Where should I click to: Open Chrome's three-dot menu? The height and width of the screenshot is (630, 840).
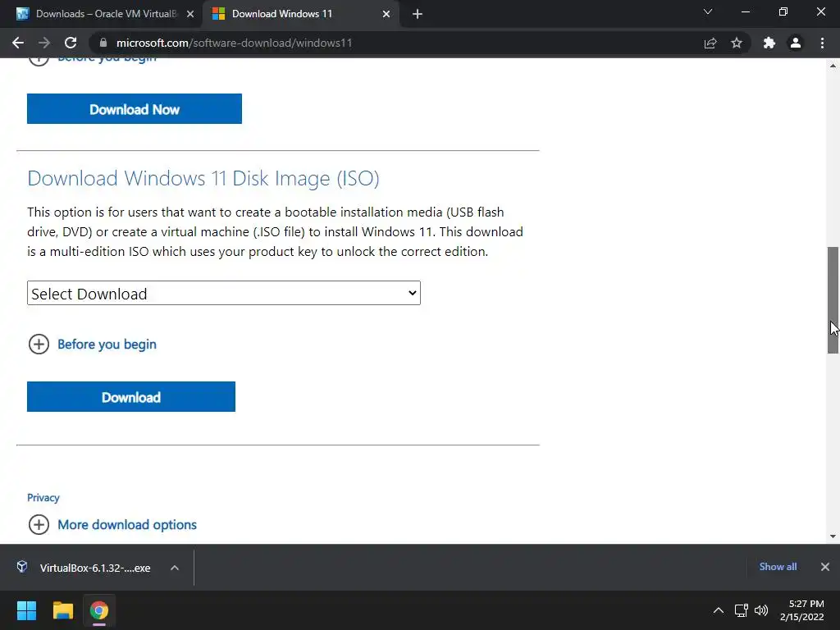pyautogui.click(x=822, y=43)
